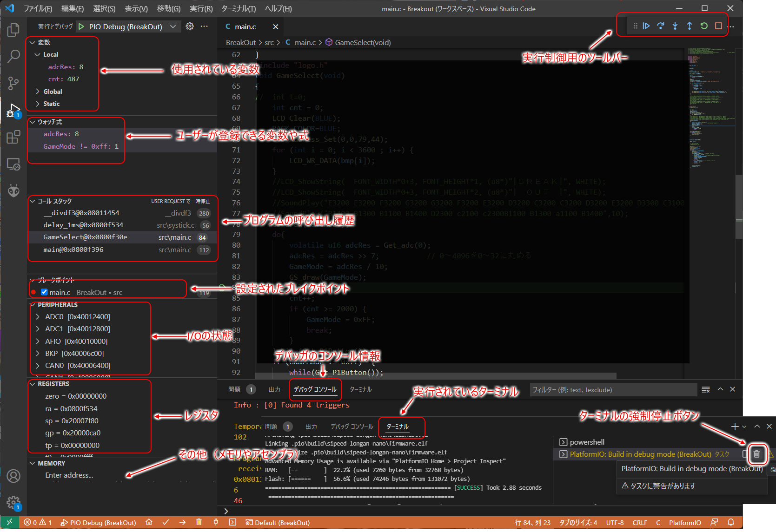Continue execution in debug toolbar
776x532 pixels.
pyautogui.click(x=646, y=26)
